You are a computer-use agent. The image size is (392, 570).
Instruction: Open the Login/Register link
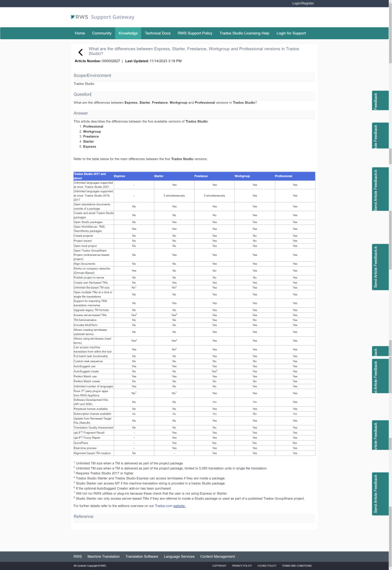click(x=303, y=3)
